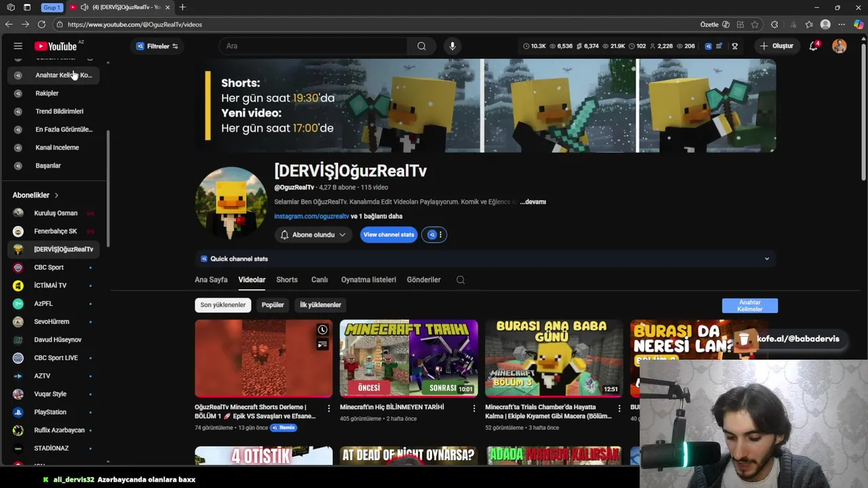
Task: Open options for BİLİNMEYEN TARİHİ video
Action: point(474,408)
